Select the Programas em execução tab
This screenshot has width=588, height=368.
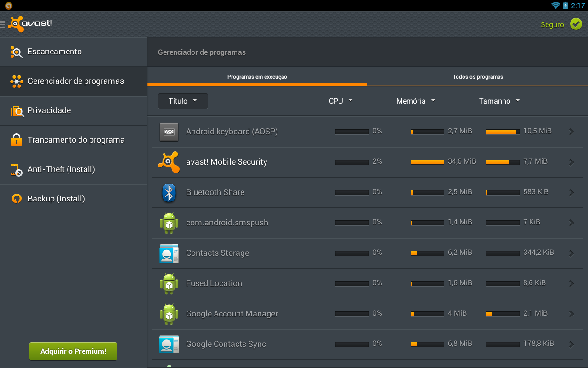click(257, 76)
